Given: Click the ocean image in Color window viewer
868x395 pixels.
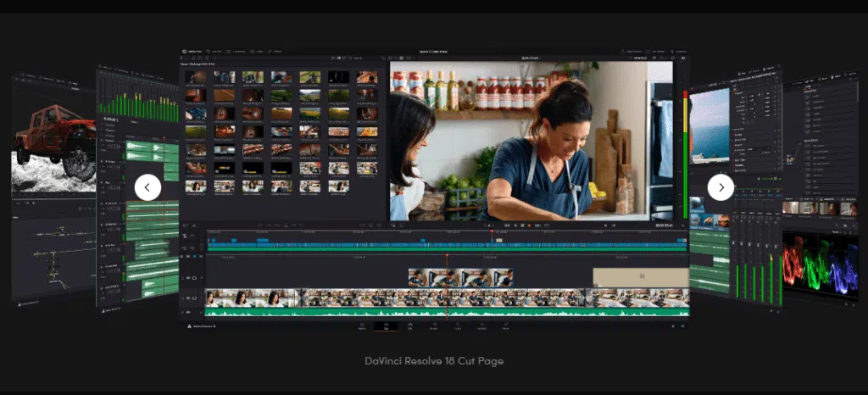Looking at the screenshot, I should [709, 125].
